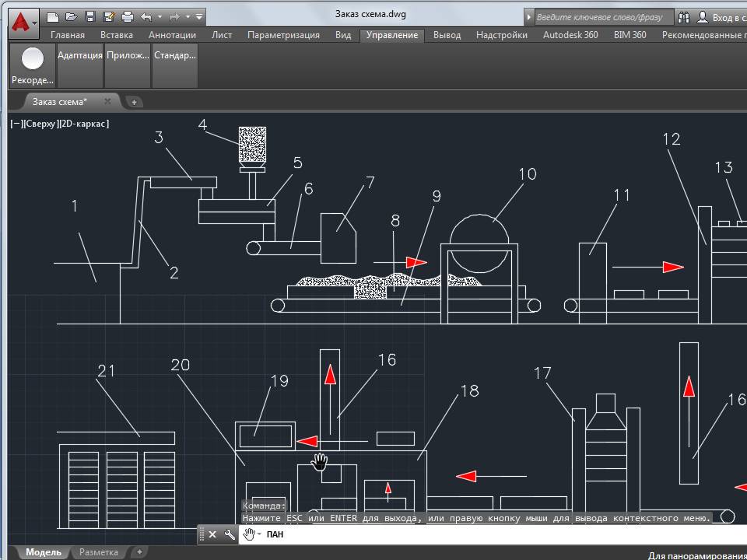This screenshot has height=560, width=747.
Task: Open the [Сверху] view controls menu
Action: click(40, 124)
